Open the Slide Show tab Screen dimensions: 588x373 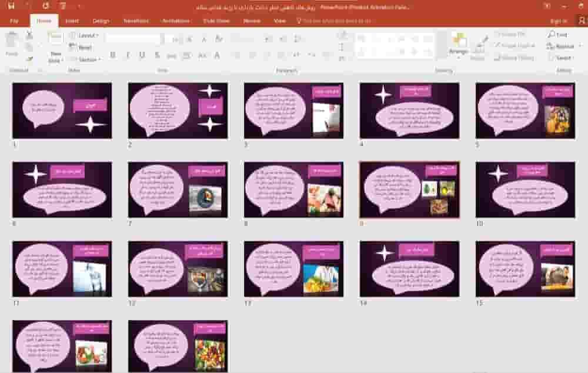[x=216, y=21]
